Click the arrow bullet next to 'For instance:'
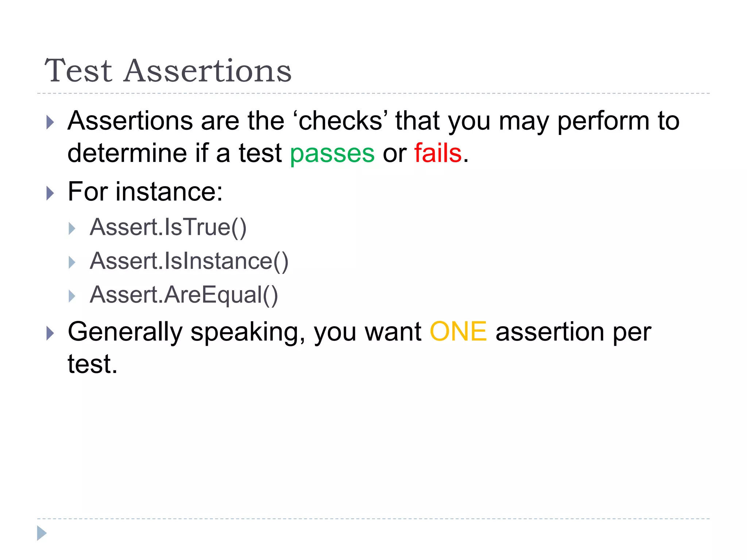 [x=50, y=194]
